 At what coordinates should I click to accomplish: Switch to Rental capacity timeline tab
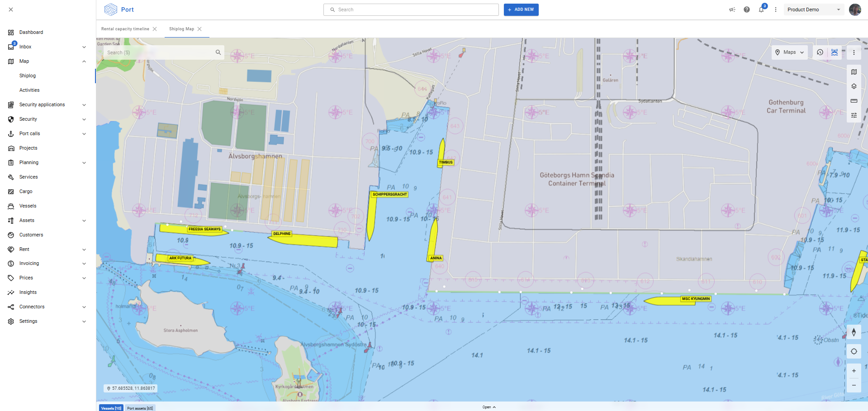pyautogui.click(x=125, y=29)
